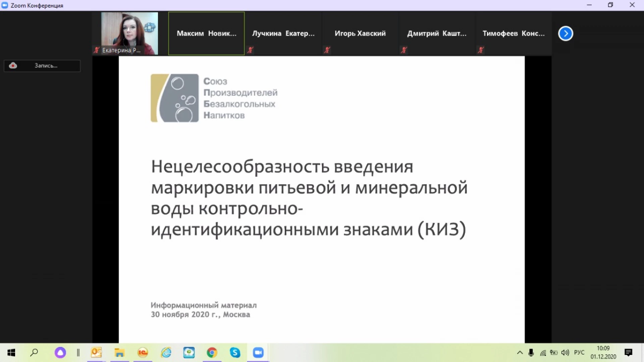
Task: Click muted mic icon on Дмитрий Кашт... tile
Action: pos(404,50)
